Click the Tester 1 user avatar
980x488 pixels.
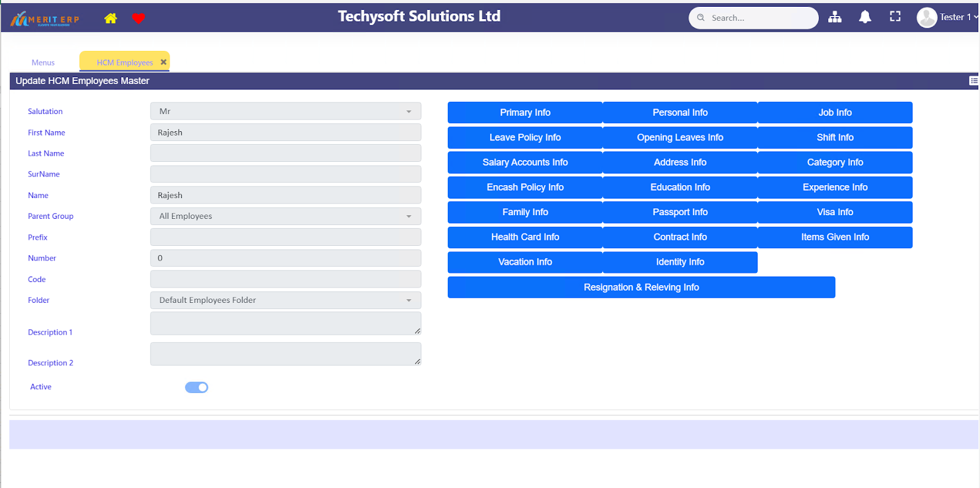pos(927,17)
